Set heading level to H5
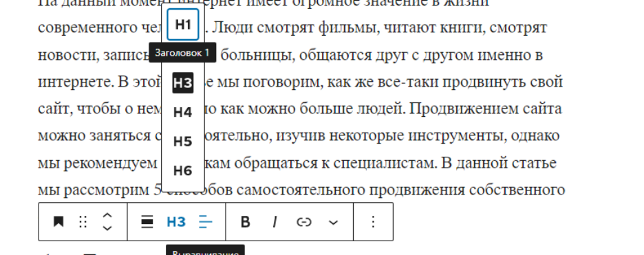 183,142
